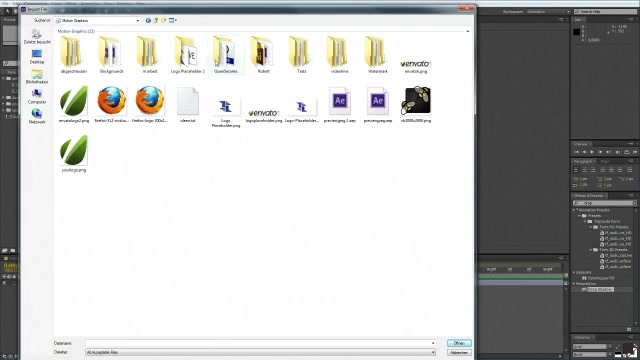Open the OpenSesame folder
This screenshot has height=360, width=640.
(226, 55)
